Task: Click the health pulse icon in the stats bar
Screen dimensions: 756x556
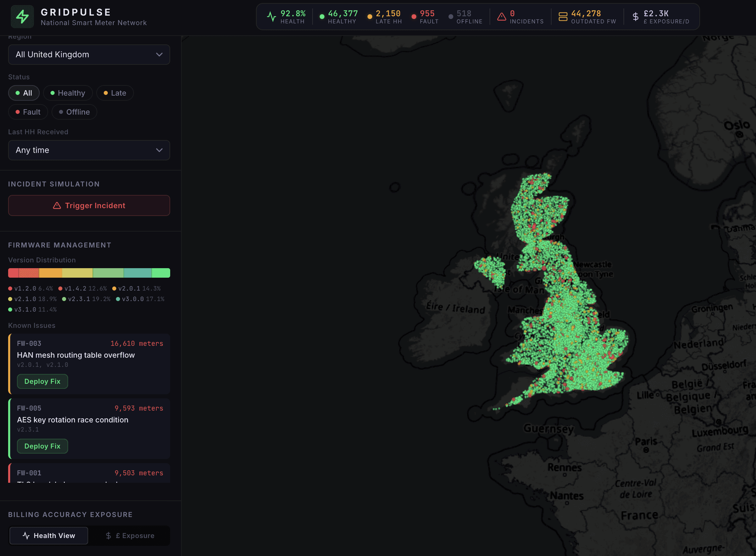Action: pos(272,17)
